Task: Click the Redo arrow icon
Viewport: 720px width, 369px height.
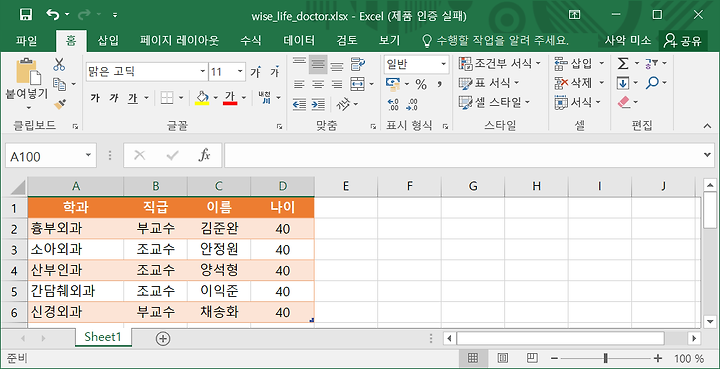Action: [x=85, y=14]
